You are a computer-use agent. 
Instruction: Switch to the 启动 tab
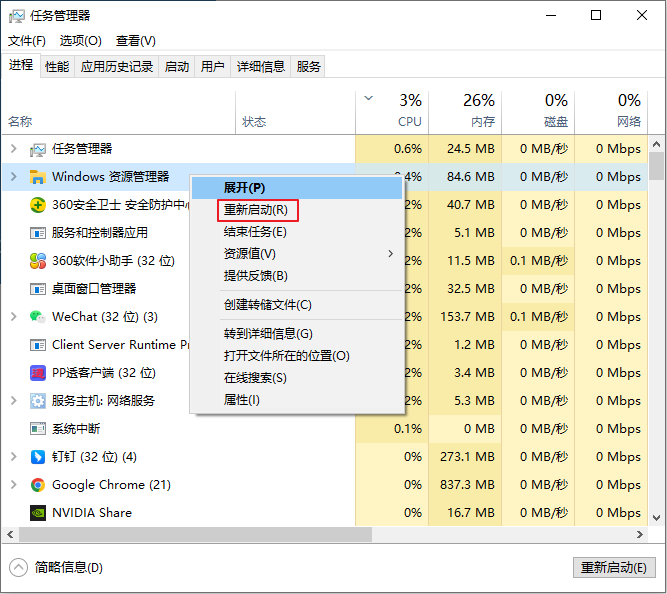[177, 67]
